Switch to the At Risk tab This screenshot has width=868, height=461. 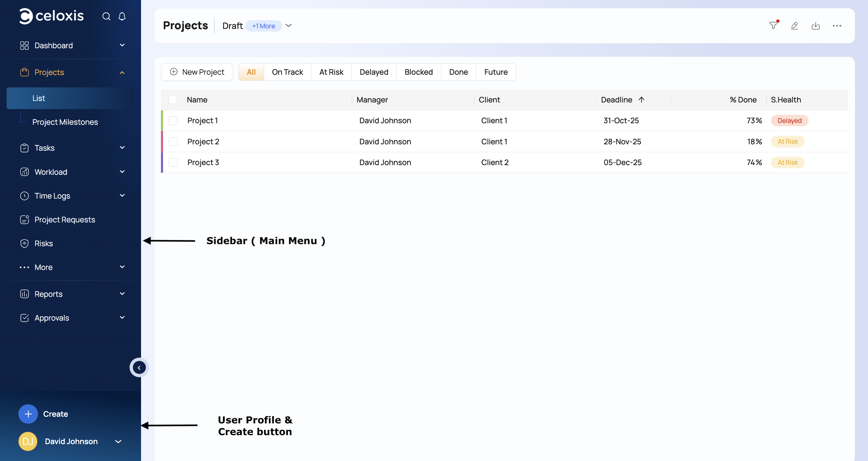pos(331,72)
